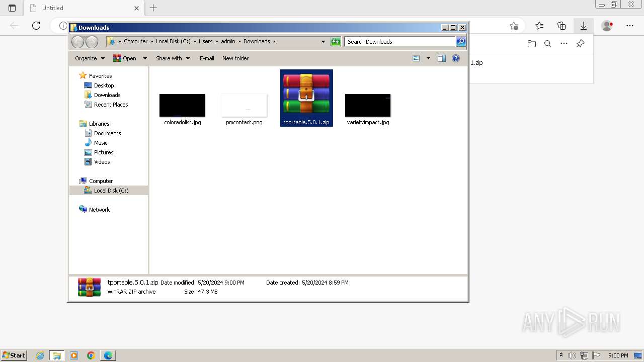
Task: Open the Edge downloads arrow icon
Action: [584, 26]
